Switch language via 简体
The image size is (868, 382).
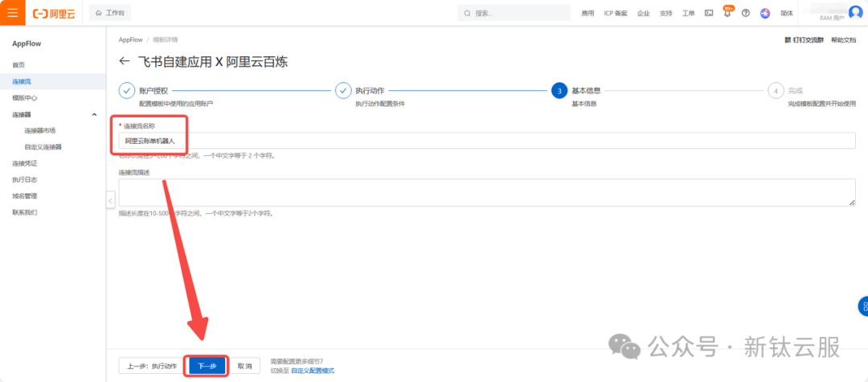(786, 14)
